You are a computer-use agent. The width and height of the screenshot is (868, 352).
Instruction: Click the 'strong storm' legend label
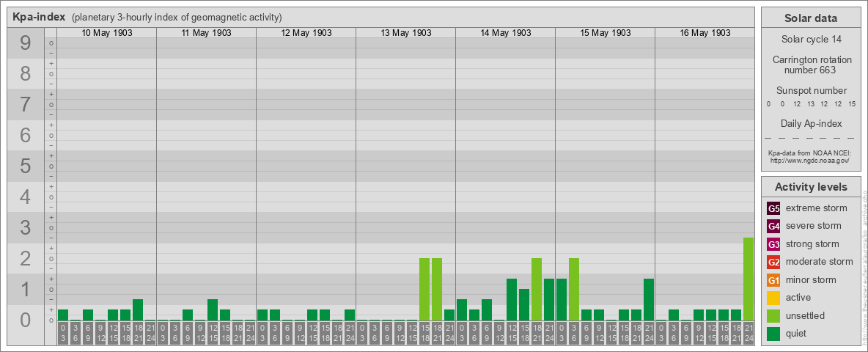[x=812, y=244]
